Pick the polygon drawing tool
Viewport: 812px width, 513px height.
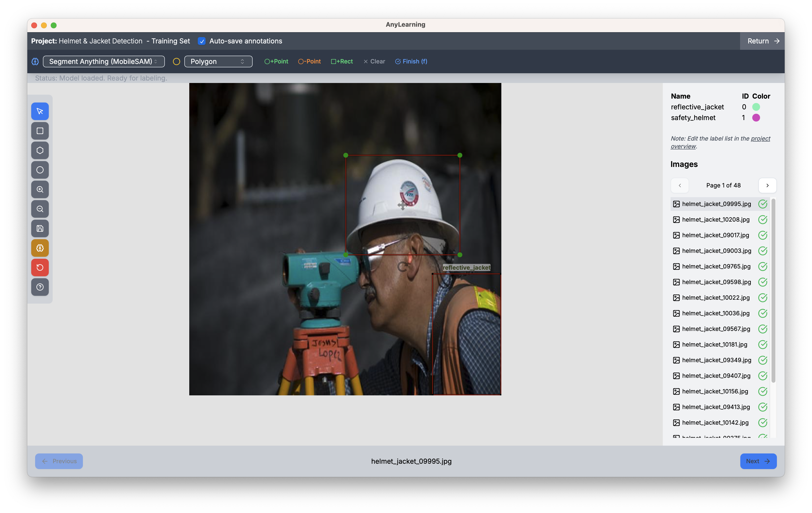tap(40, 151)
